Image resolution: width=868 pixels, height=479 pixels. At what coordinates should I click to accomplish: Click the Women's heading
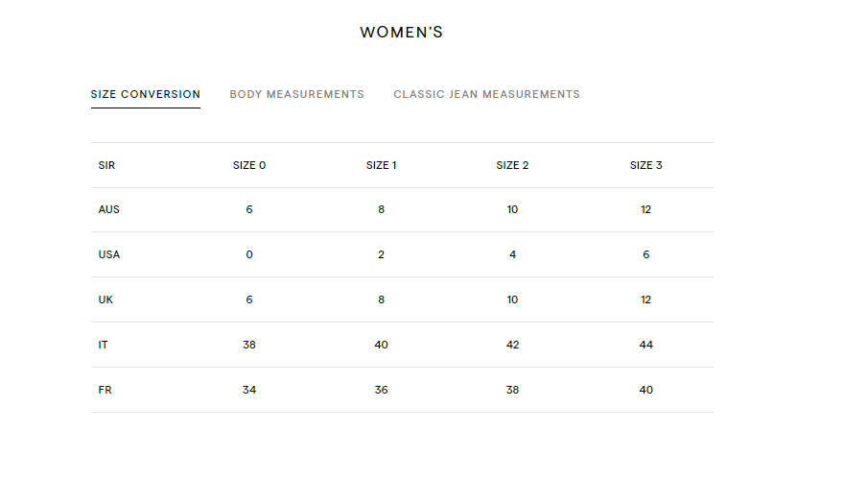point(401,32)
